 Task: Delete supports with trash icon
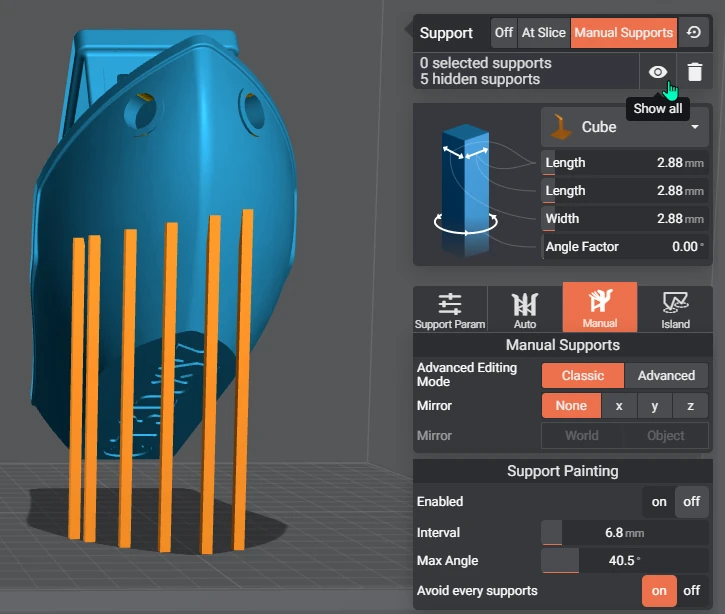[x=694, y=72]
